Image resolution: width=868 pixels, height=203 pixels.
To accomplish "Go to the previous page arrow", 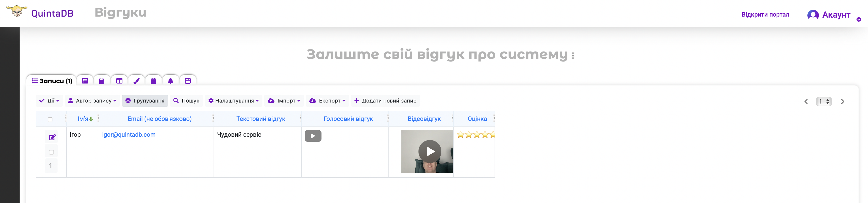I will (x=806, y=101).
